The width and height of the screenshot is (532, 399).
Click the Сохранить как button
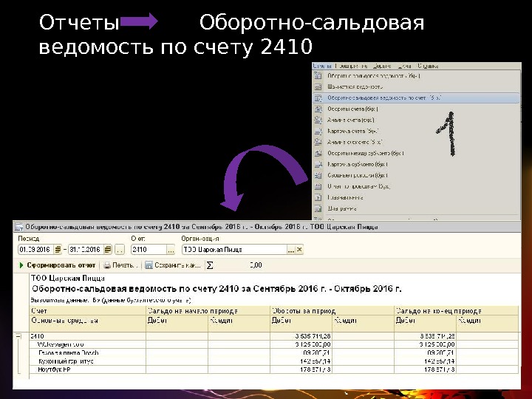(173, 265)
